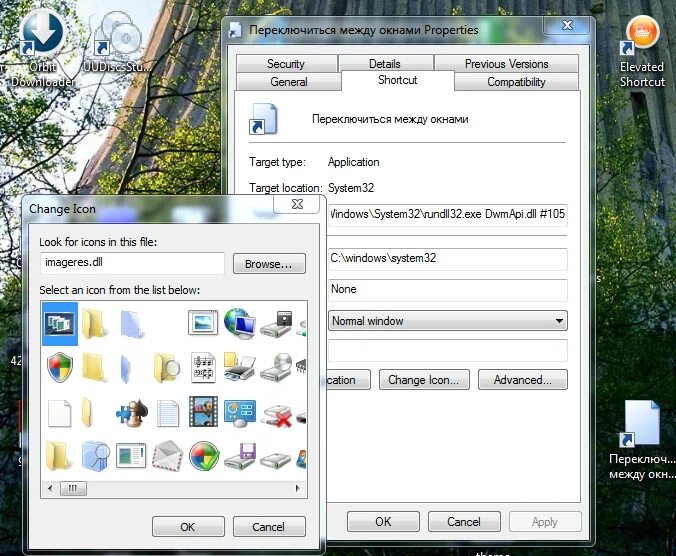676x556 pixels.
Task: Click the Переключ... между окн... desktop shortcut
Action: point(642,440)
